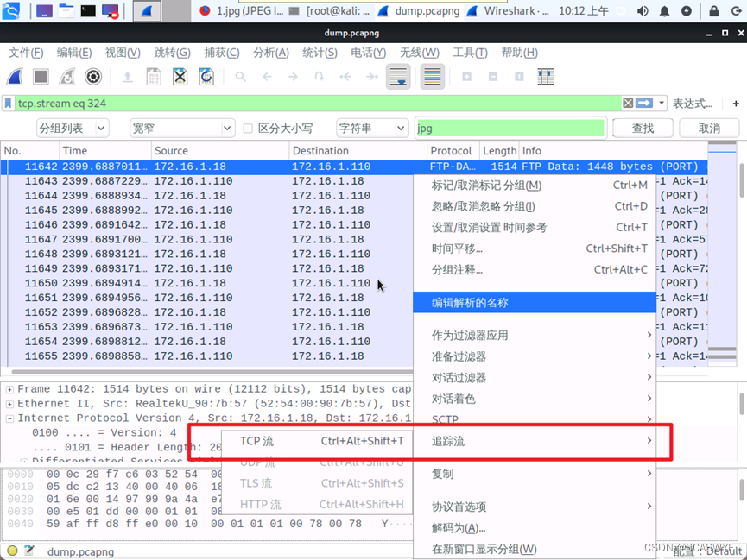Start capture with the shark fin icon

click(x=16, y=76)
